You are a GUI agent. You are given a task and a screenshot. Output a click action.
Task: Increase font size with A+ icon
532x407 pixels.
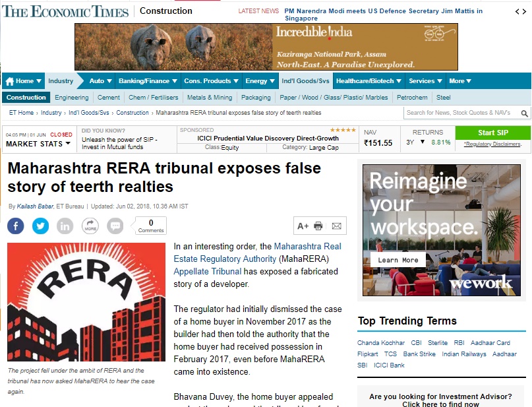pos(303,226)
